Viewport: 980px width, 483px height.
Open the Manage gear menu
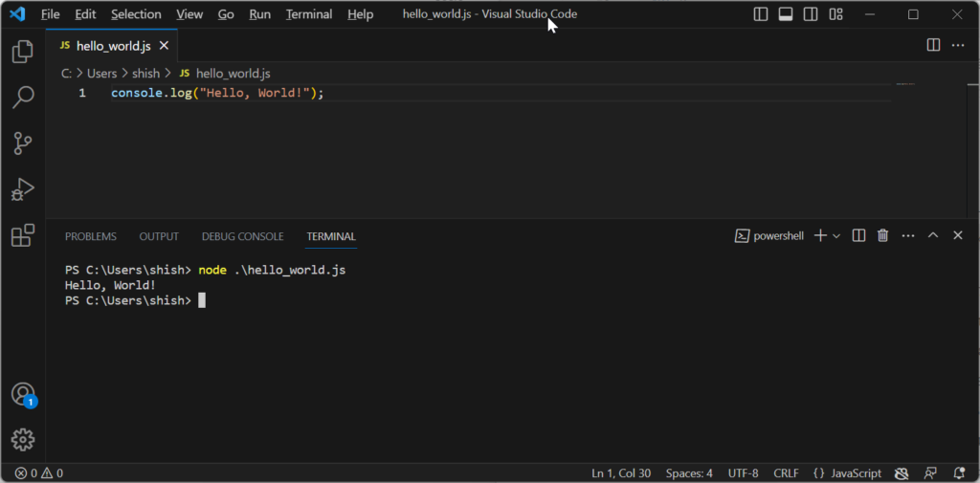point(23,439)
